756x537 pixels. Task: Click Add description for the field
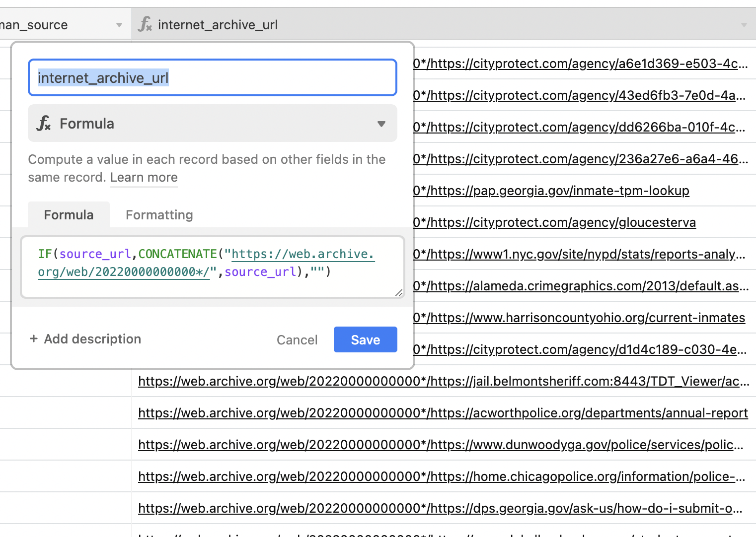pyautogui.click(x=92, y=338)
